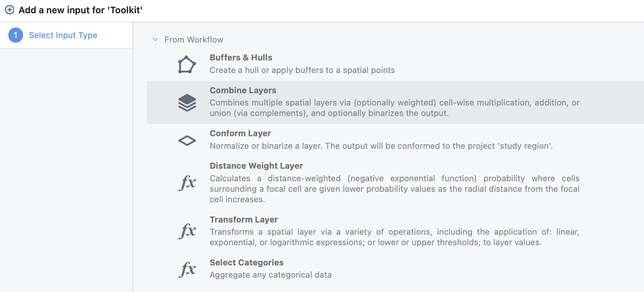
Task: Collapse the From Workflow section chevron
Action: coord(156,39)
